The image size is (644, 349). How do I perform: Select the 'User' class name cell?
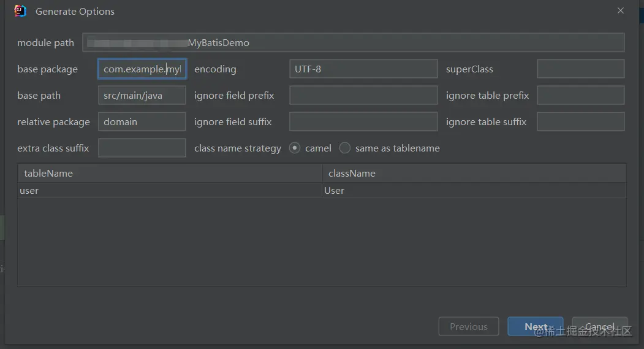click(x=474, y=190)
